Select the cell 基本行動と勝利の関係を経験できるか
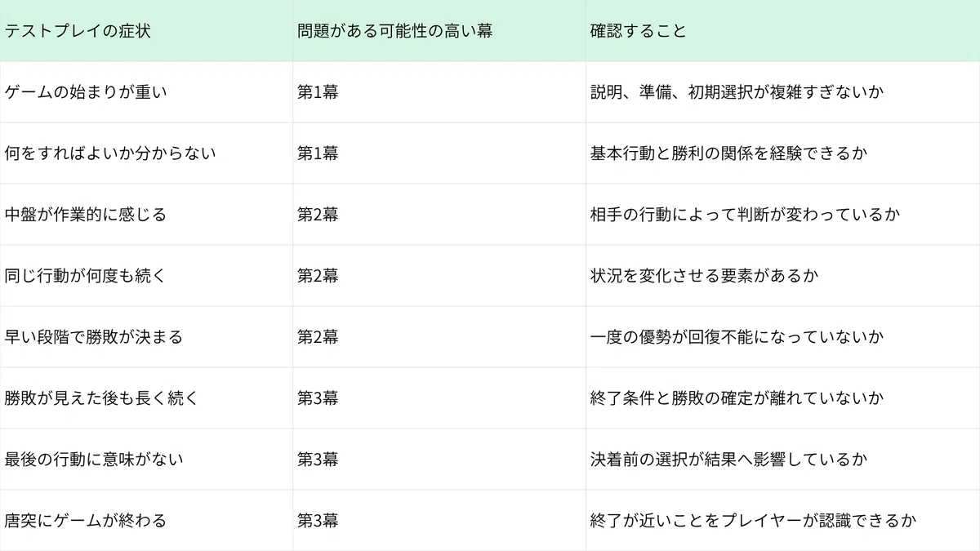This screenshot has height=551, width=980. point(782,153)
